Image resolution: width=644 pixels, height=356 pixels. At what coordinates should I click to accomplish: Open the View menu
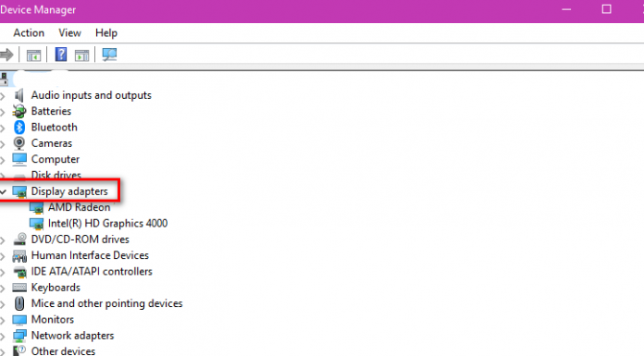[x=69, y=33]
